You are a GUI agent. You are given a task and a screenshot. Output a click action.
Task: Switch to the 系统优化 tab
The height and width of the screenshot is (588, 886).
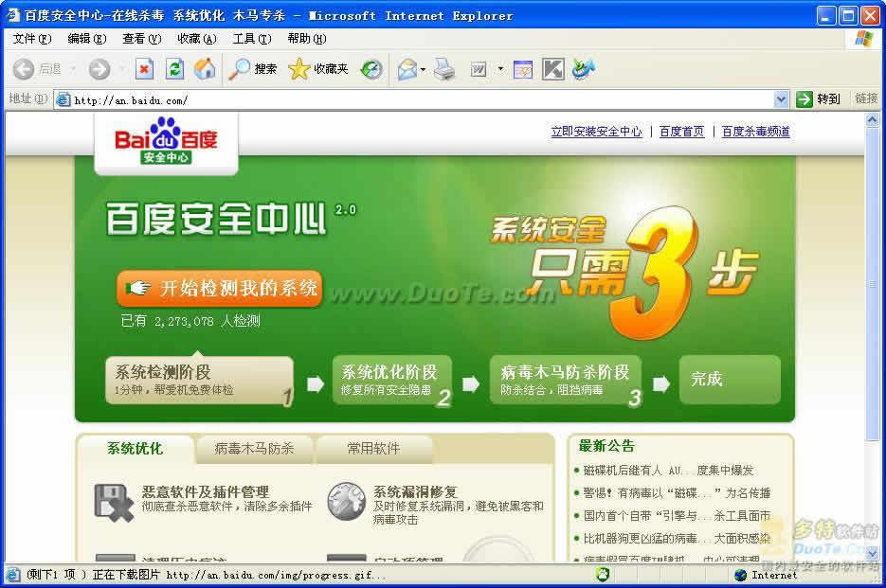(x=136, y=449)
